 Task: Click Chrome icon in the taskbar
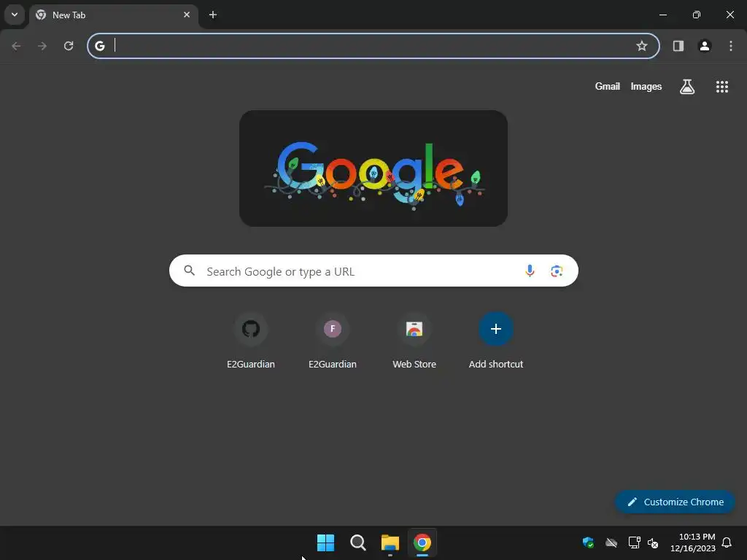tap(422, 542)
